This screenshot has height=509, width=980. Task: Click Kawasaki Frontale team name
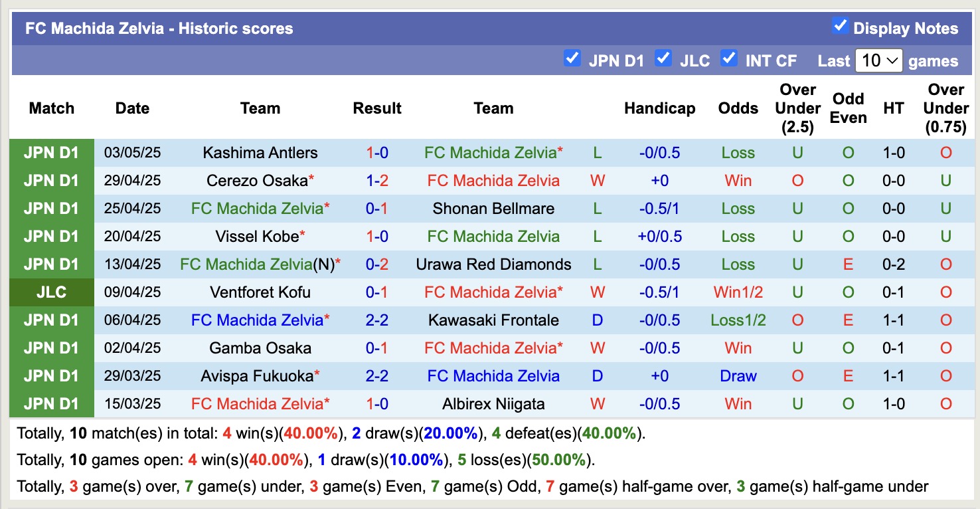(x=494, y=320)
